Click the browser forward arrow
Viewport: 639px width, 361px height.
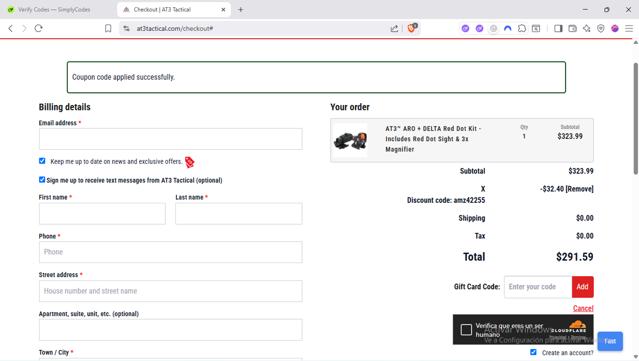24,29
